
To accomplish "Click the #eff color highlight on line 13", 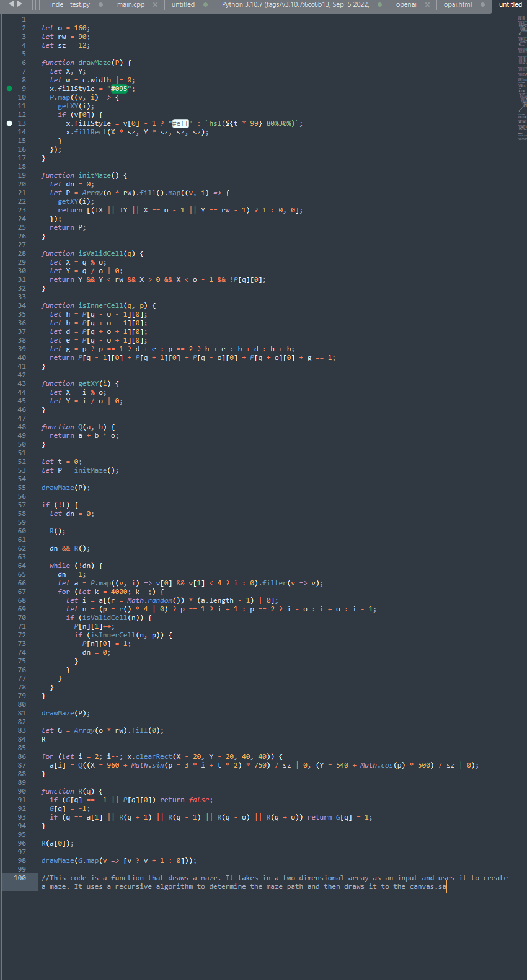I will click(180, 123).
